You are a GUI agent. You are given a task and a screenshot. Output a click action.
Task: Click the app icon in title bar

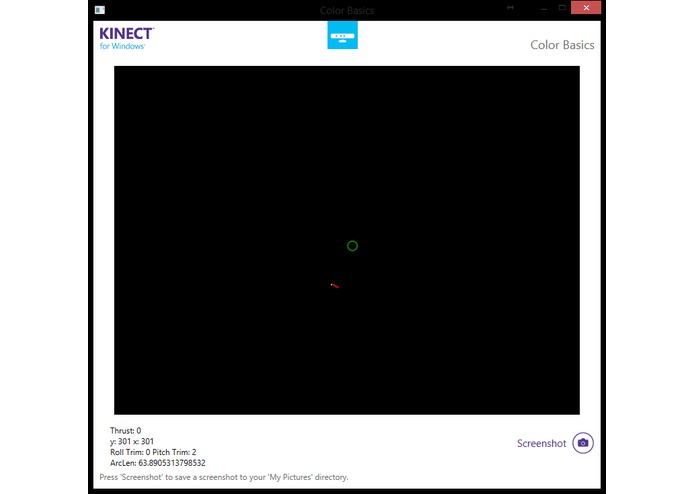click(x=100, y=10)
